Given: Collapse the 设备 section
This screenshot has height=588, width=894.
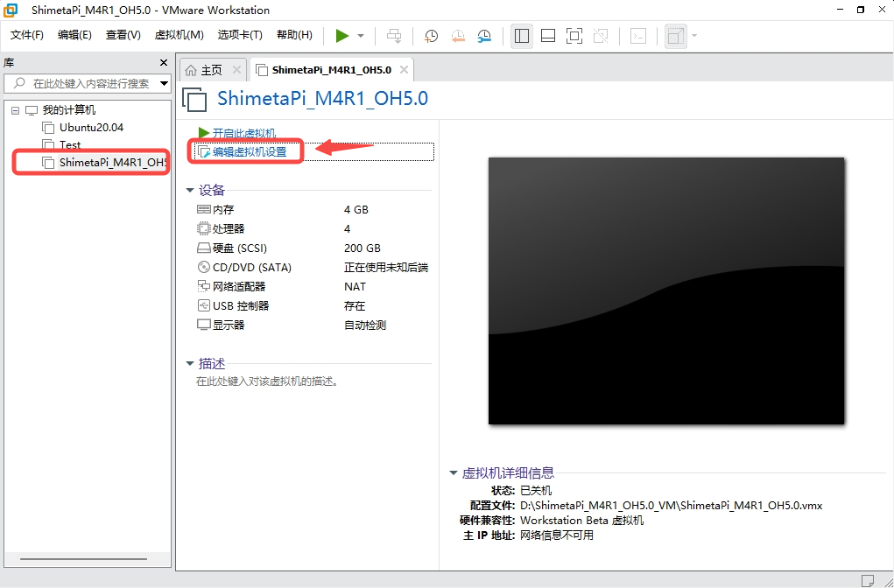Looking at the screenshot, I should [190, 190].
